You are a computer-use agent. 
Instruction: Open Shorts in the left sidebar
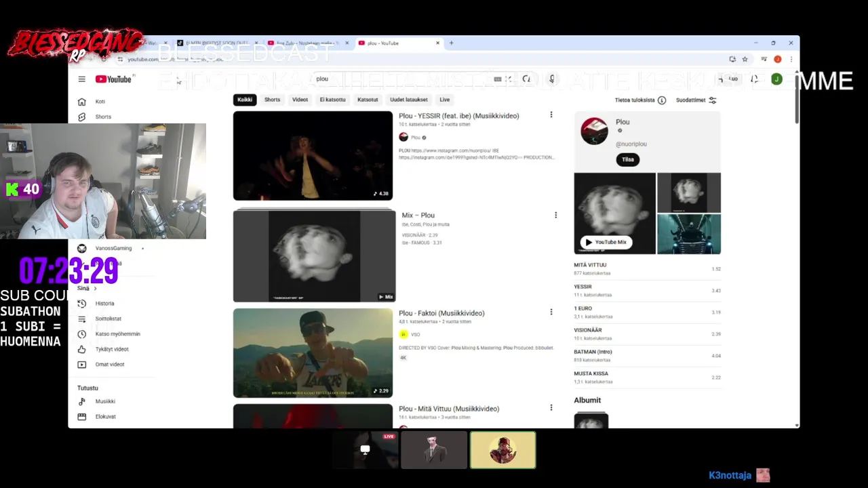(103, 117)
